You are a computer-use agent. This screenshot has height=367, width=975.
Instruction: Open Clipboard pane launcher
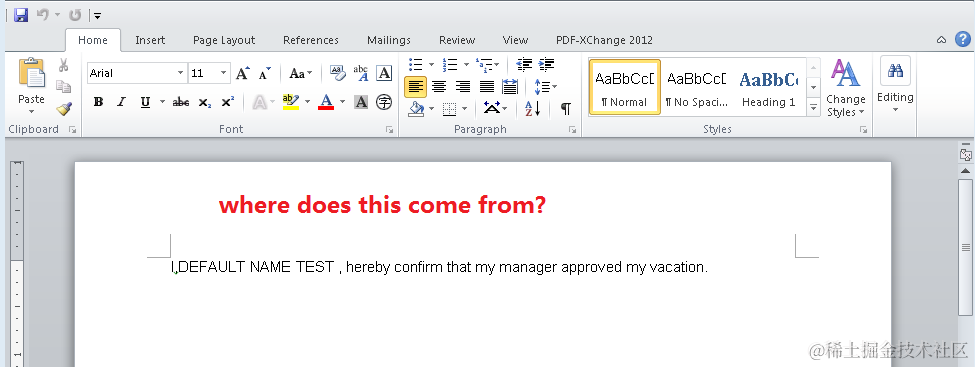tap(72, 129)
